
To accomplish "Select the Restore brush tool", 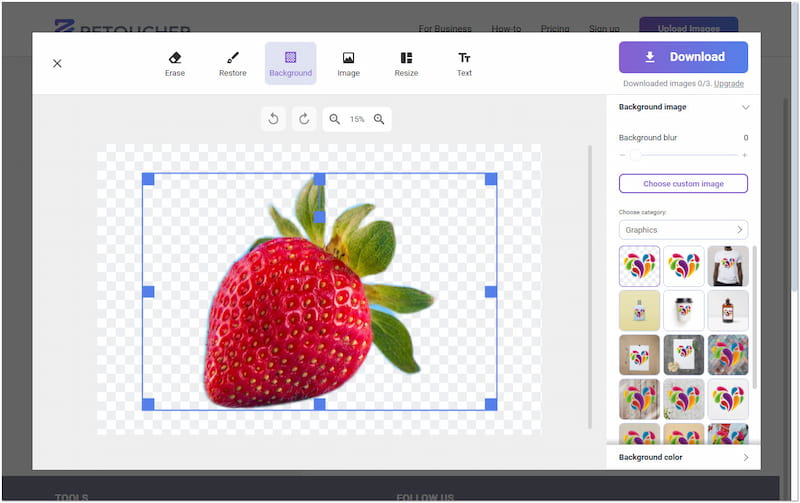I will pyautogui.click(x=232, y=64).
